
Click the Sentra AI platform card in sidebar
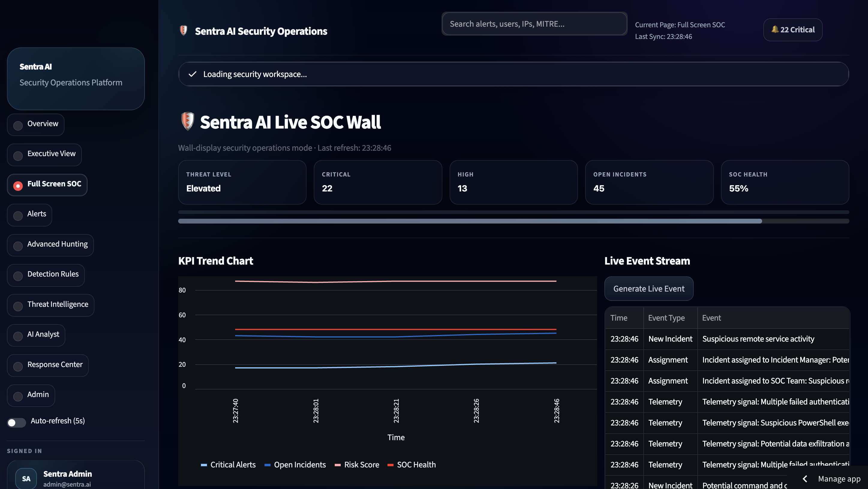pyautogui.click(x=76, y=79)
